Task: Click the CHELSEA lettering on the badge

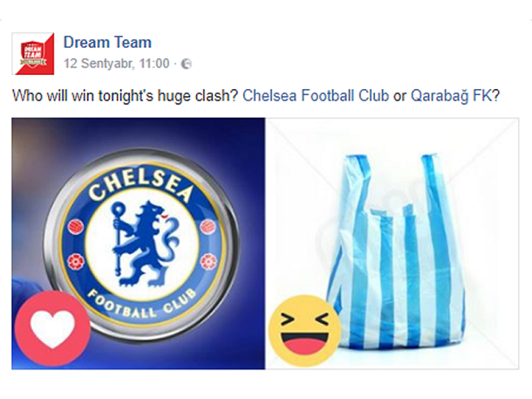Action: 141,185
